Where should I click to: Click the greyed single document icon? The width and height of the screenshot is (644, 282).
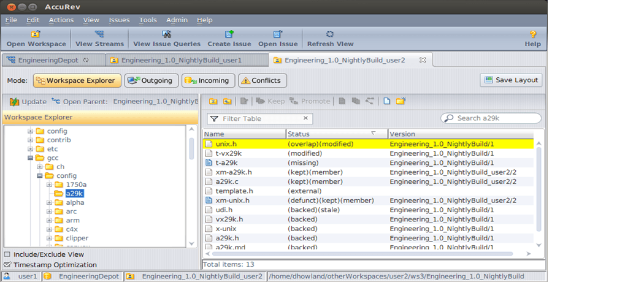click(x=342, y=101)
